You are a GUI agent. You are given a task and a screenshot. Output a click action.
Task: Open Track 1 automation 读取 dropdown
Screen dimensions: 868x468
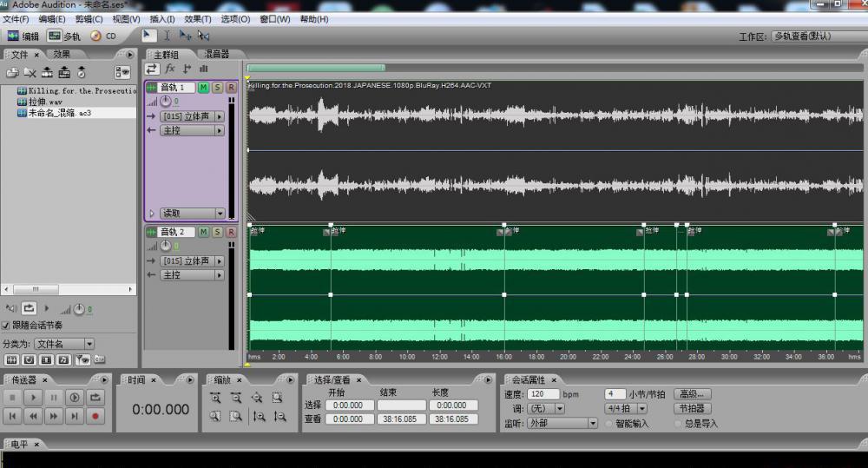192,214
